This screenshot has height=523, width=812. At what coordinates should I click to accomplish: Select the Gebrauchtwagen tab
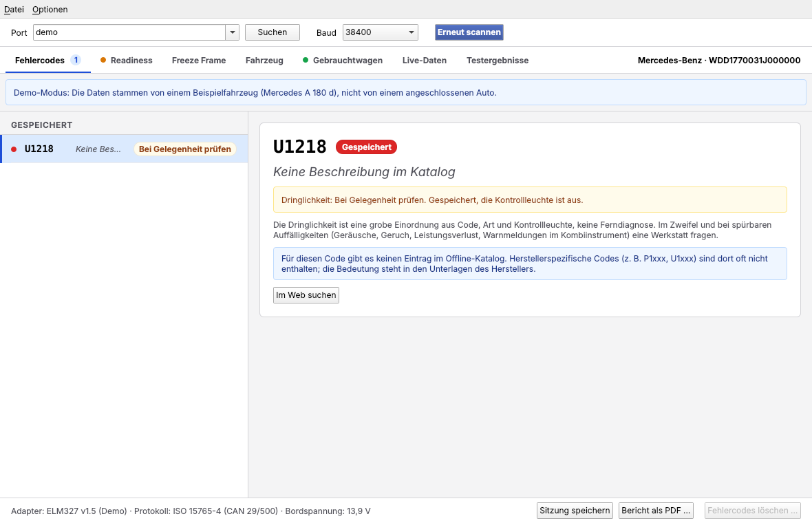(x=343, y=60)
